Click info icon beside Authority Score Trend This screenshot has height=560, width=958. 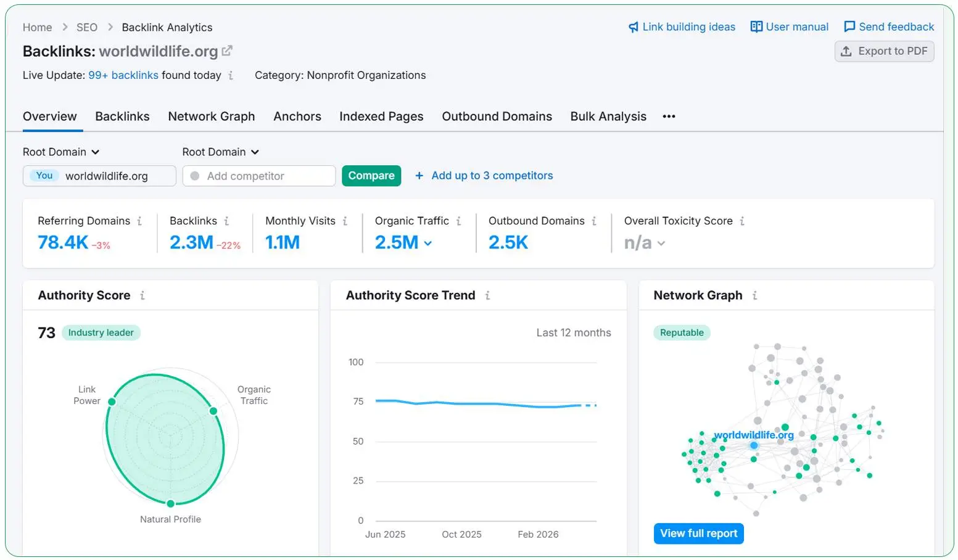[487, 295]
